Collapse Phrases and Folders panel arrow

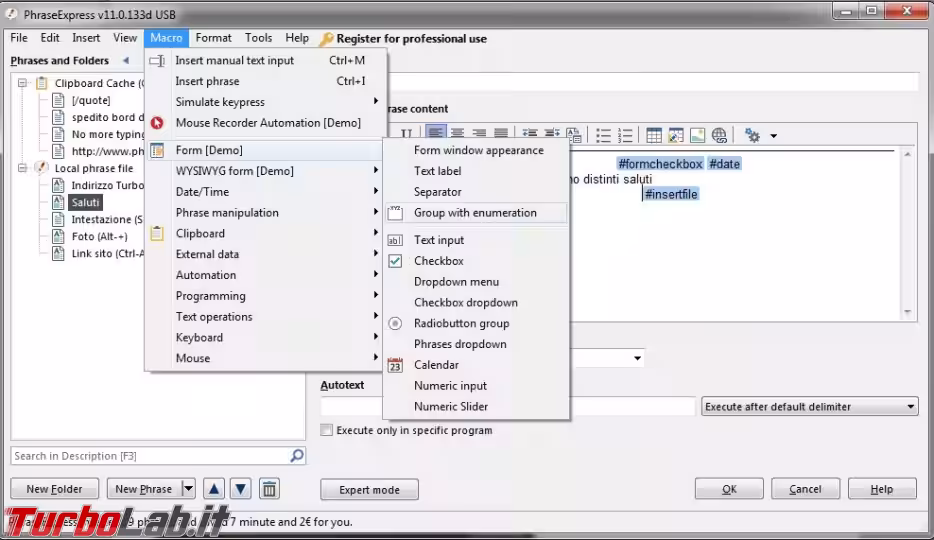point(126,60)
